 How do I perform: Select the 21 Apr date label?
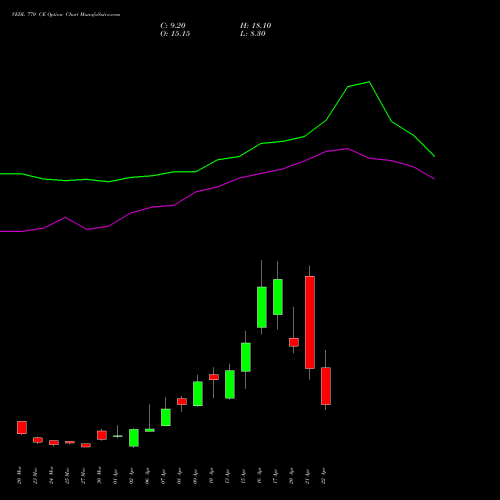[307, 475]
